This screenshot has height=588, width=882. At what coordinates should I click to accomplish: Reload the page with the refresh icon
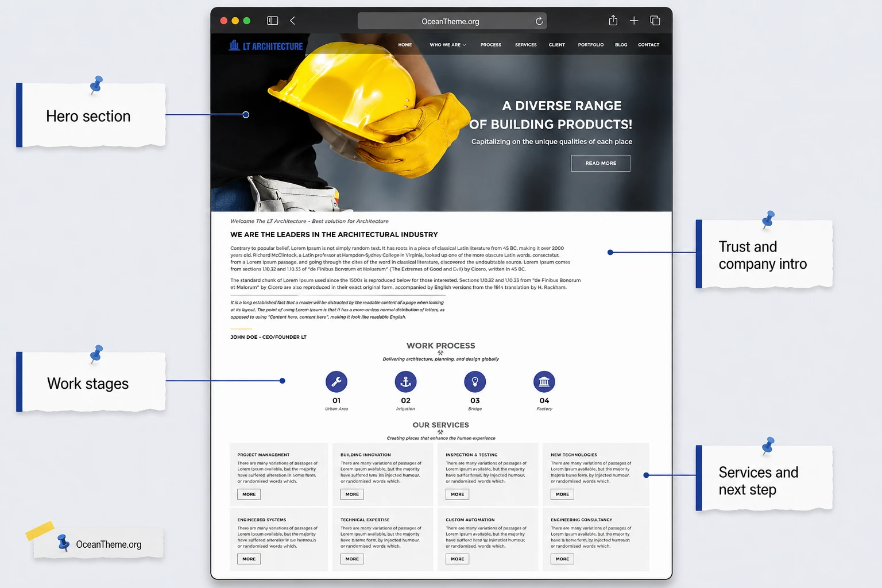tap(539, 21)
